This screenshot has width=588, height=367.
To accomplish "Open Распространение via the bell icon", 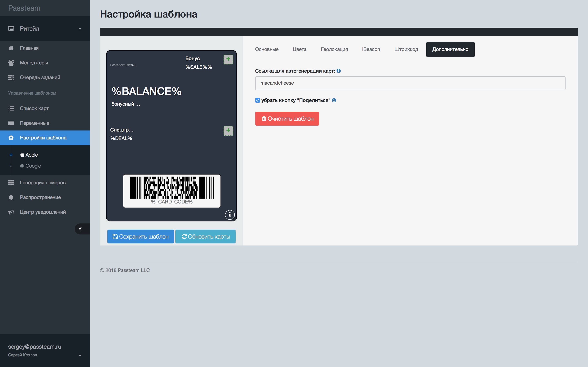I will (11, 197).
